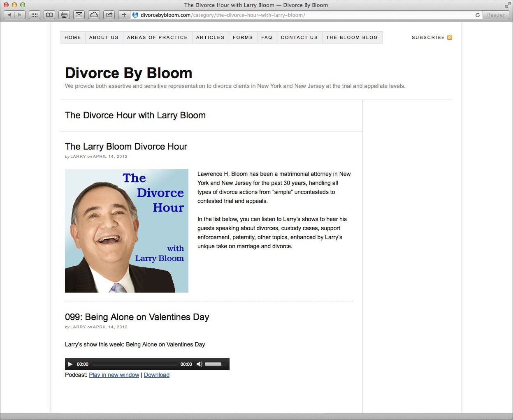513x420 pixels.
Task: Click the Play in new window link
Action: (114, 375)
